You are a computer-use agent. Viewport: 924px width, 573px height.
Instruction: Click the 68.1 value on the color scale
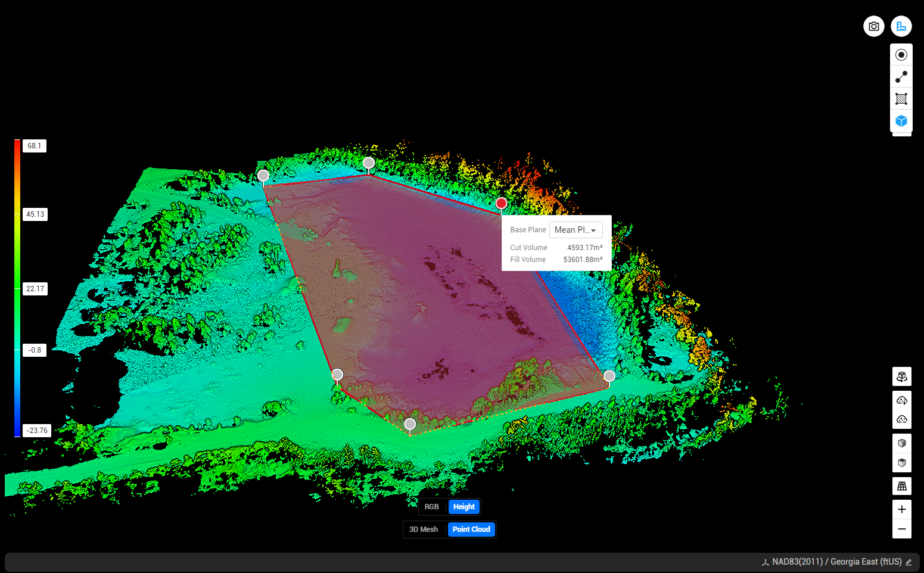pyautogui.click(x=35, y=146)
